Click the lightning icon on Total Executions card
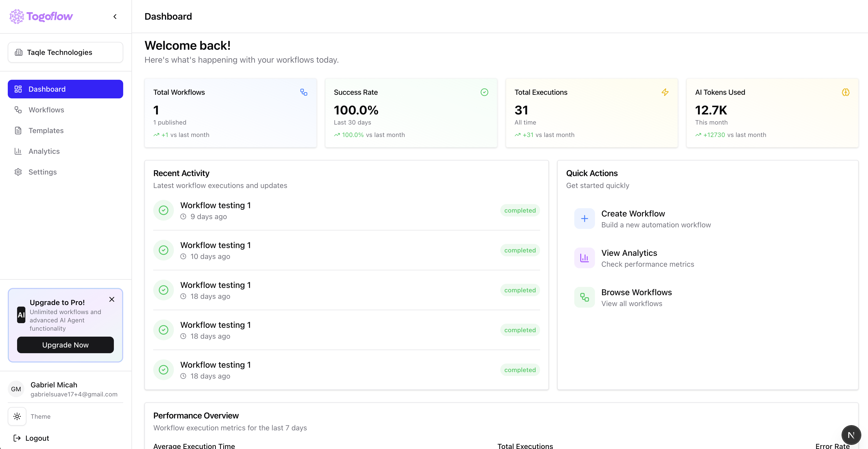This screenshot has width=868, height=449. point(665,92)
